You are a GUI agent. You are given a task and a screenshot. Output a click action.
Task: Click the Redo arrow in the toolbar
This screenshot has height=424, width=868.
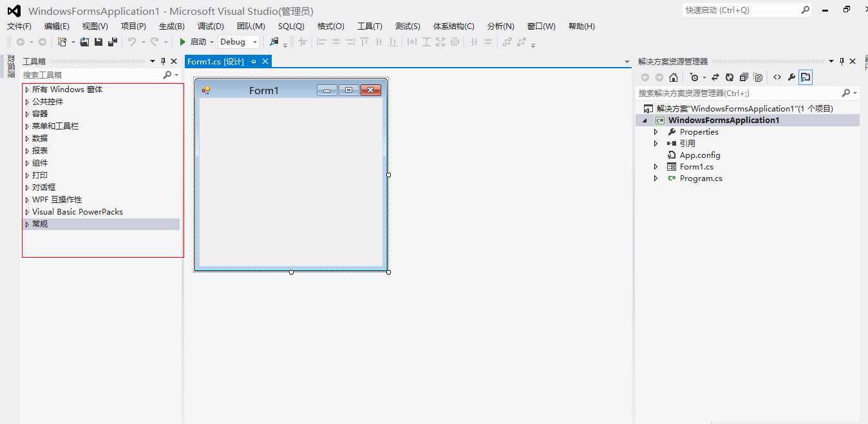click(155, 42)
